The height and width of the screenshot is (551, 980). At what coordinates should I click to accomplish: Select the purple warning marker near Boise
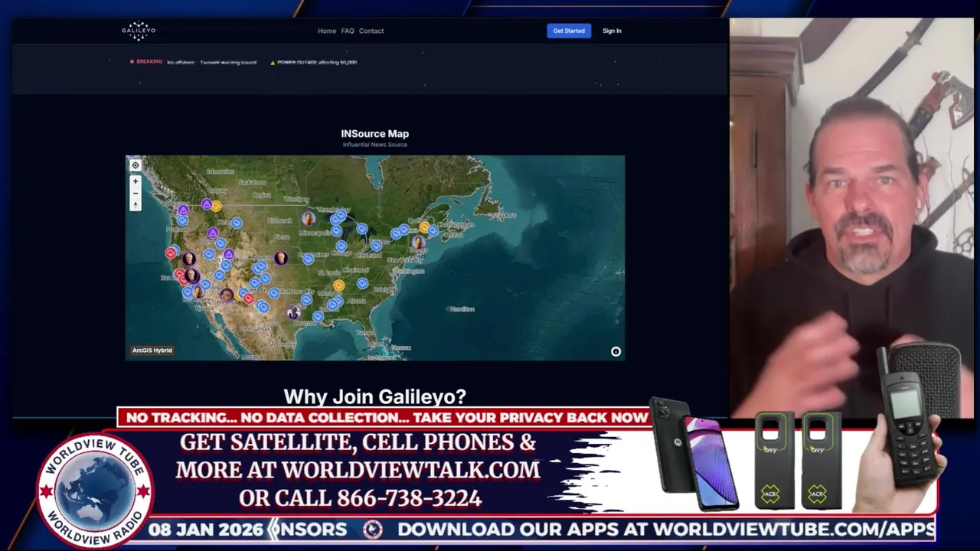tap(213, 233)
